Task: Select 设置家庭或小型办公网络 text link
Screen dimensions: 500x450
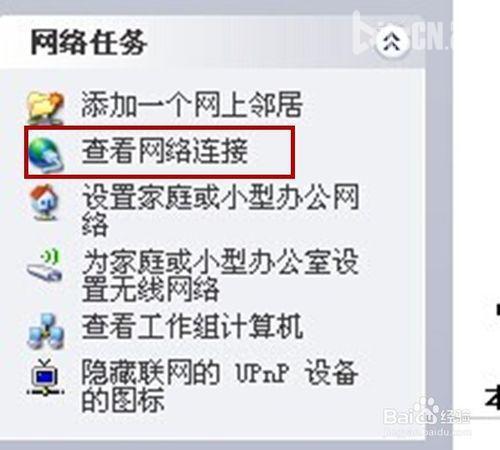Action: coord(221,210)
